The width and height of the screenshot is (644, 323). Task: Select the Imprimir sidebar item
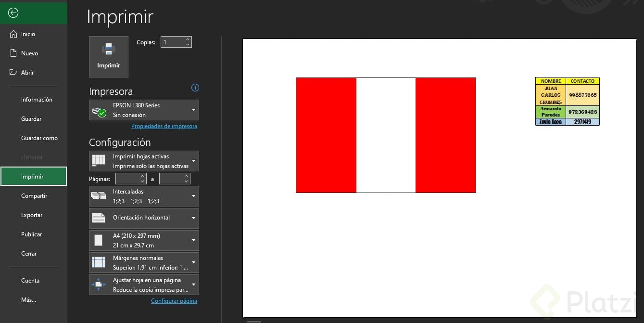34,177
